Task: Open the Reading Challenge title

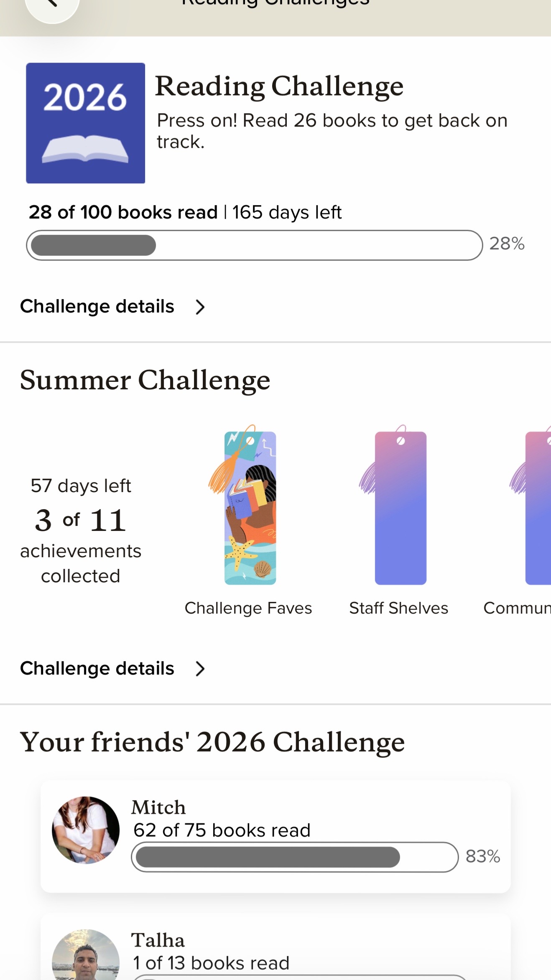Action: tap(279, 86)
